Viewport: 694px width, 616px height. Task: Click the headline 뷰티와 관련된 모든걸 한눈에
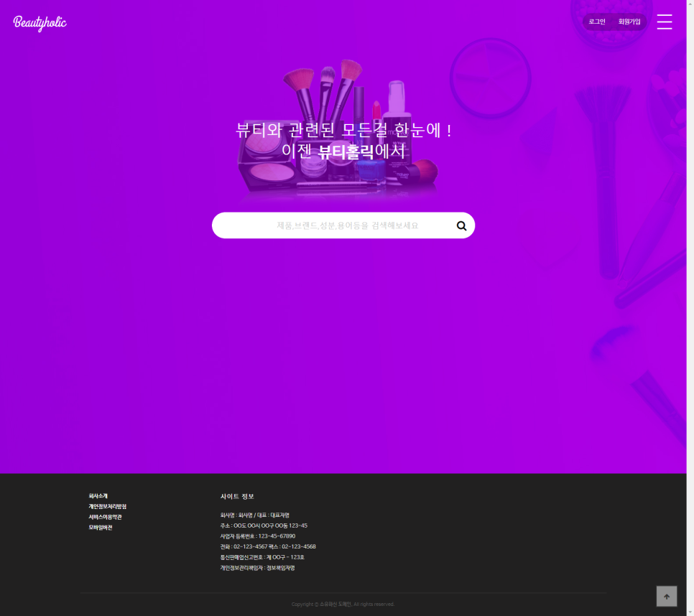click(x=343, y=131)
